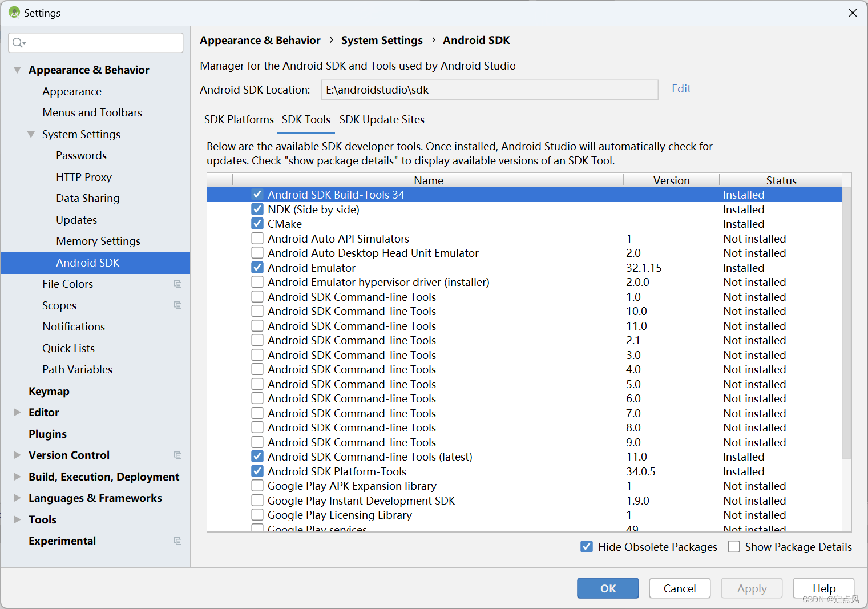
Task: Uncheck Command-line Tools (latest) checkbox
Action: coord(257,457)
